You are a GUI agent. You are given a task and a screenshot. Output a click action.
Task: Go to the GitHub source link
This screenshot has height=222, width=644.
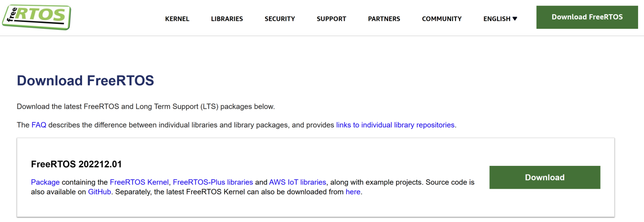tap(100, 192)
